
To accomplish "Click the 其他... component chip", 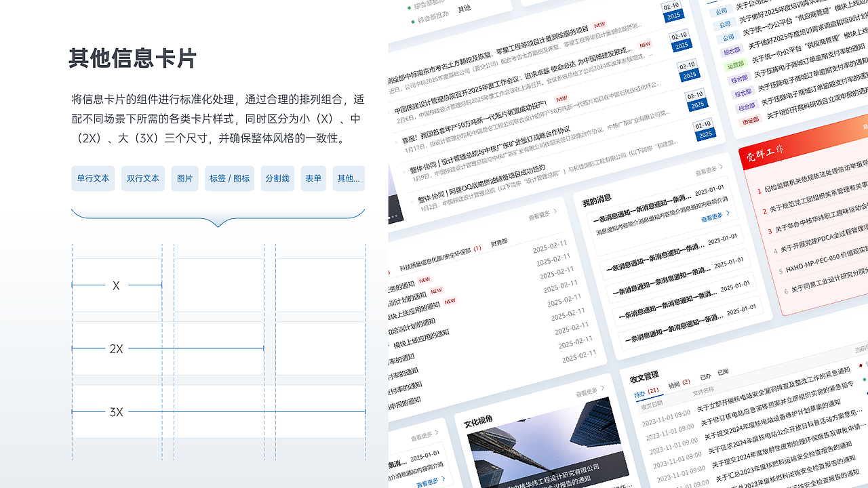I will click(348, 178).
